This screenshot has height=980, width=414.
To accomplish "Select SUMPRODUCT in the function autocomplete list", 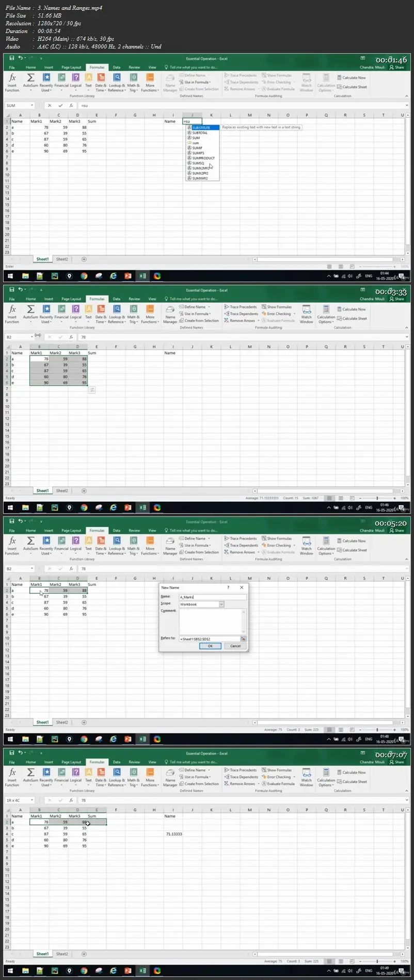I will [202, 158].
